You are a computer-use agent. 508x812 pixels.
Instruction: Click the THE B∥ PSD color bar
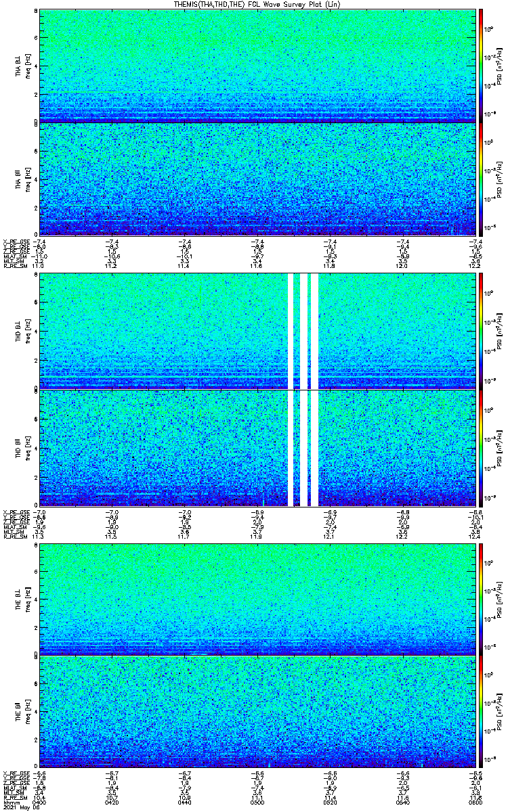(482, 711)
